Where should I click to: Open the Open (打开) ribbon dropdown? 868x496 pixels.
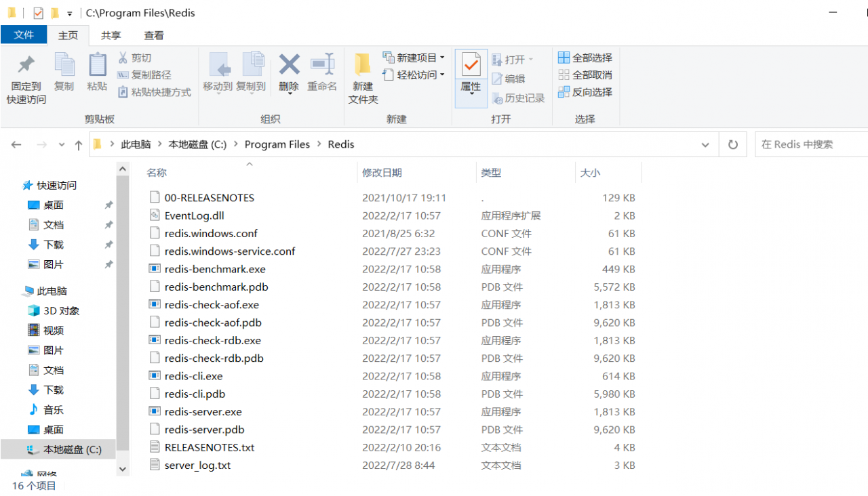coord(513,60)
